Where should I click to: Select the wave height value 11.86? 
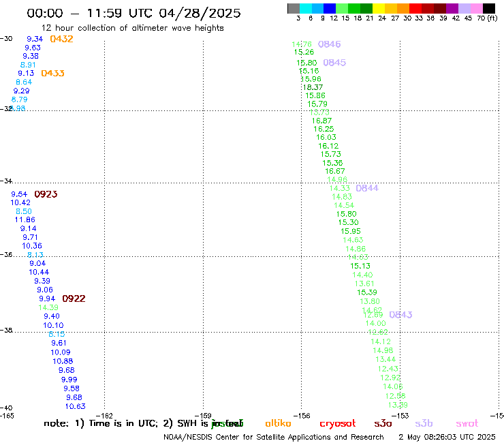point(25,219)
